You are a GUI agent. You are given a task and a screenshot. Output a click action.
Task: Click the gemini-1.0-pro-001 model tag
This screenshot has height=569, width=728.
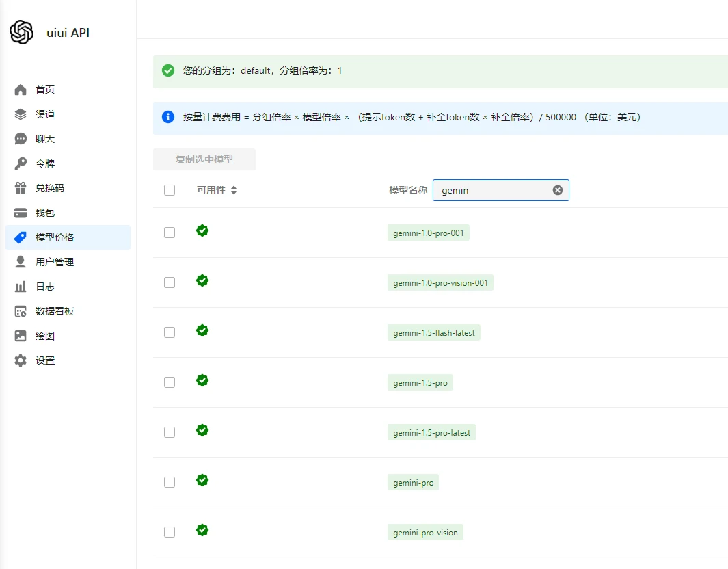[429, 233]
